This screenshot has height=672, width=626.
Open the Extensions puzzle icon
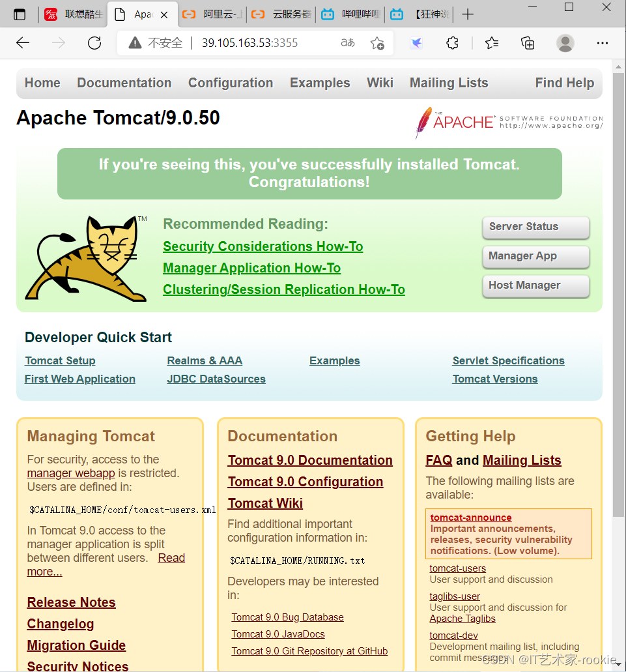point(452,43)
